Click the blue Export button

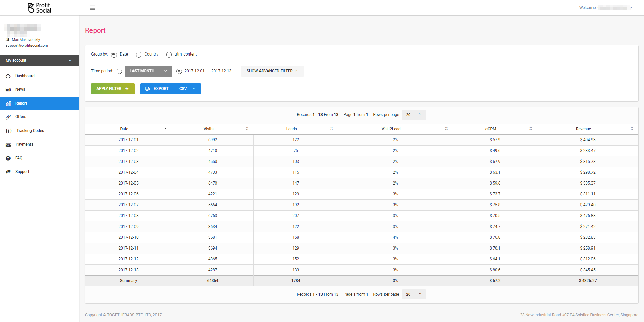click(157, 89)
